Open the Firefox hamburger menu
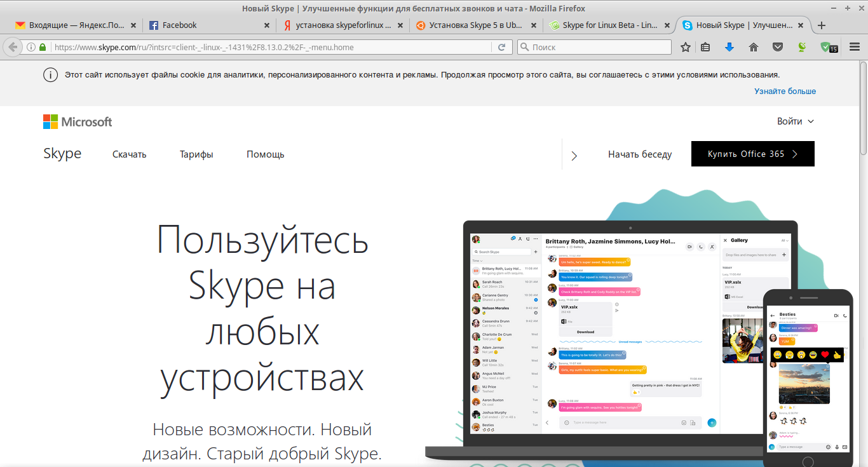Screen dimensions: 868x467 click(855, 47)
